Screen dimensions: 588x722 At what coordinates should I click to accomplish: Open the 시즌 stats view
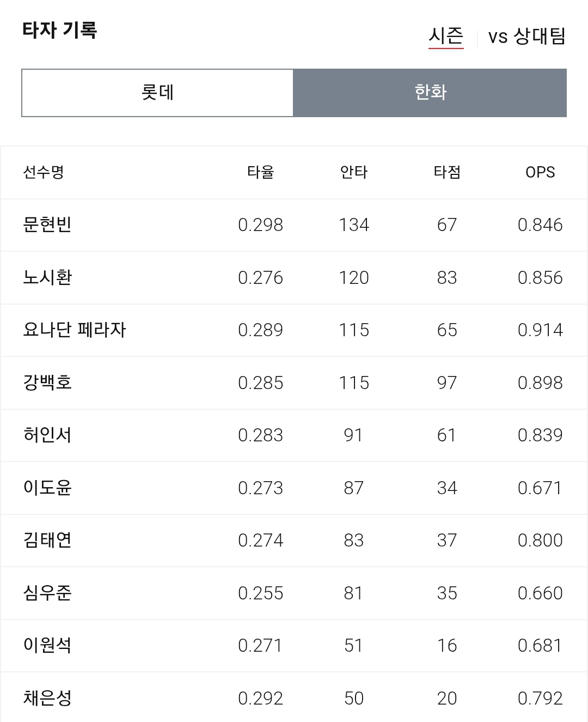point(446,37)
